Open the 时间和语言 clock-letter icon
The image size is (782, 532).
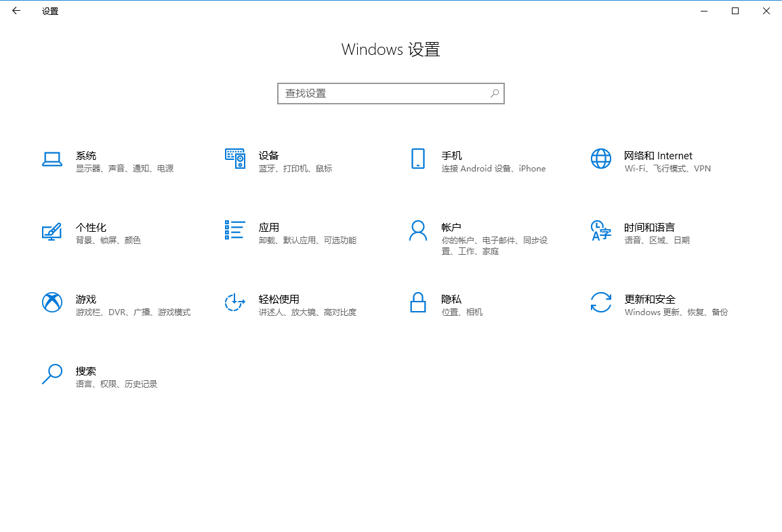(x=601, y=230)
